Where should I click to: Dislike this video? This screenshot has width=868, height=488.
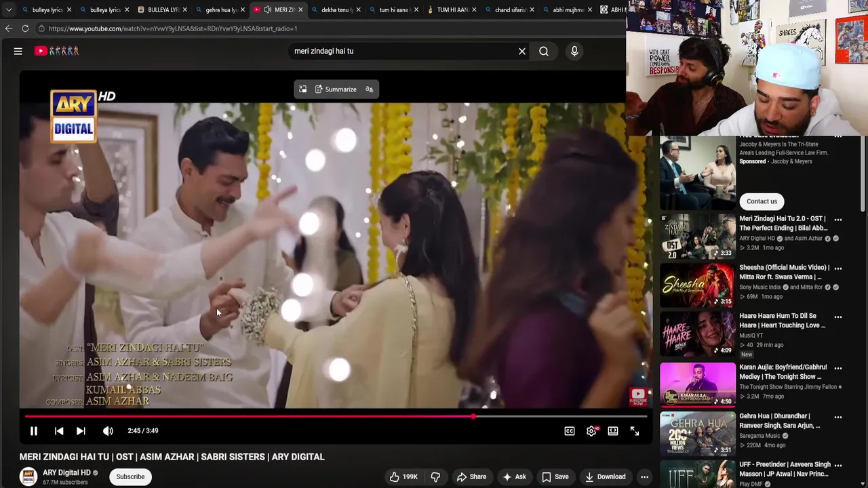[x=435, y=476]
